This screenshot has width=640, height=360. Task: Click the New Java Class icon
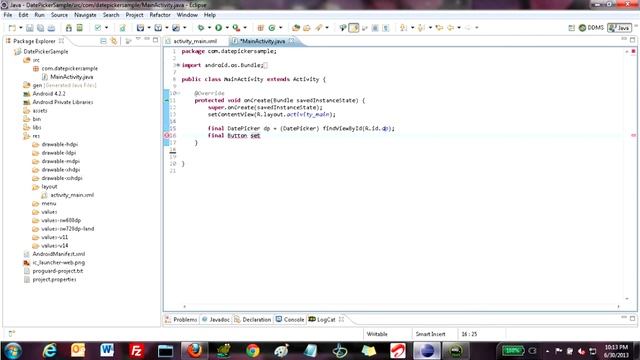pyautogui.click(x=272, y=28)
